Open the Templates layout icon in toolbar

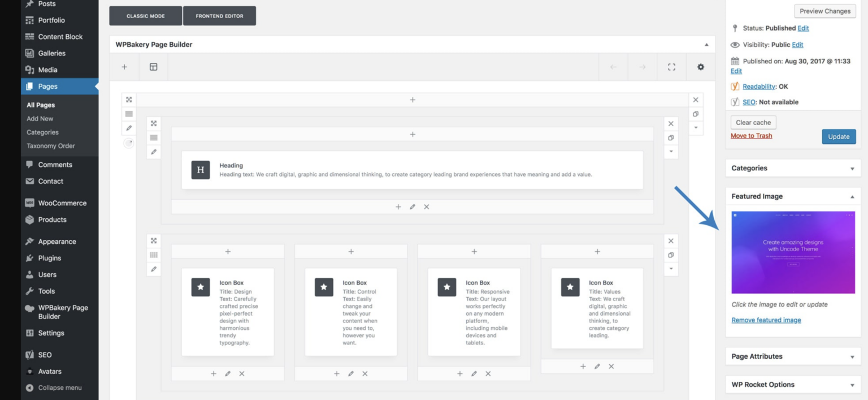pos(153,67)
